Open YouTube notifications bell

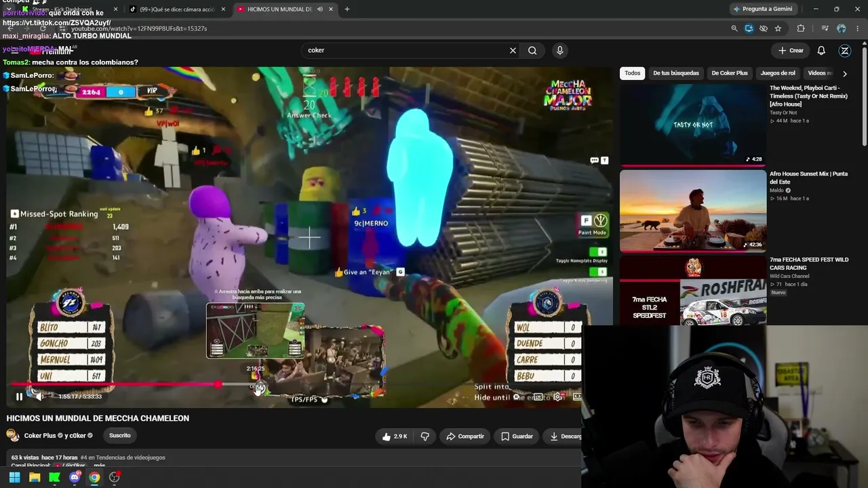(x=821, y=50)
